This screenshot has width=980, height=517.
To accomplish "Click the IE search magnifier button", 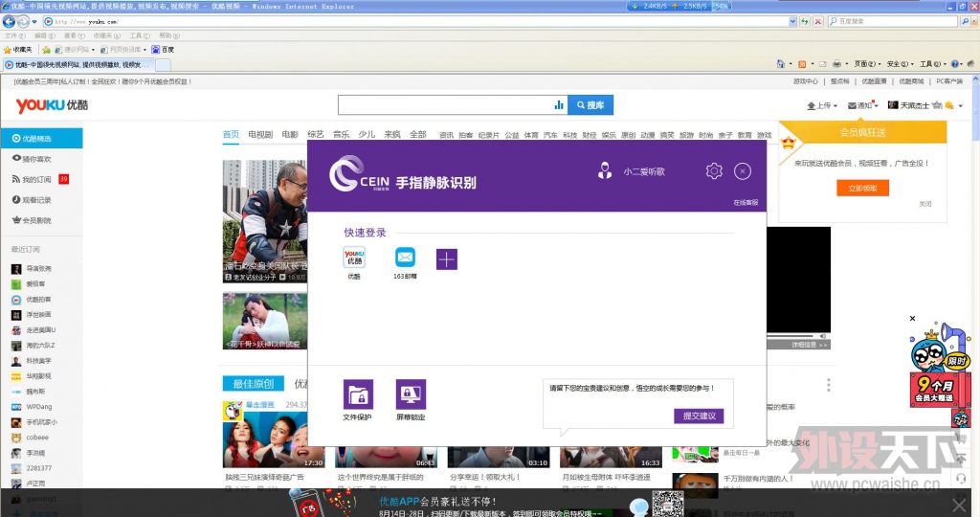I will 965,21.
